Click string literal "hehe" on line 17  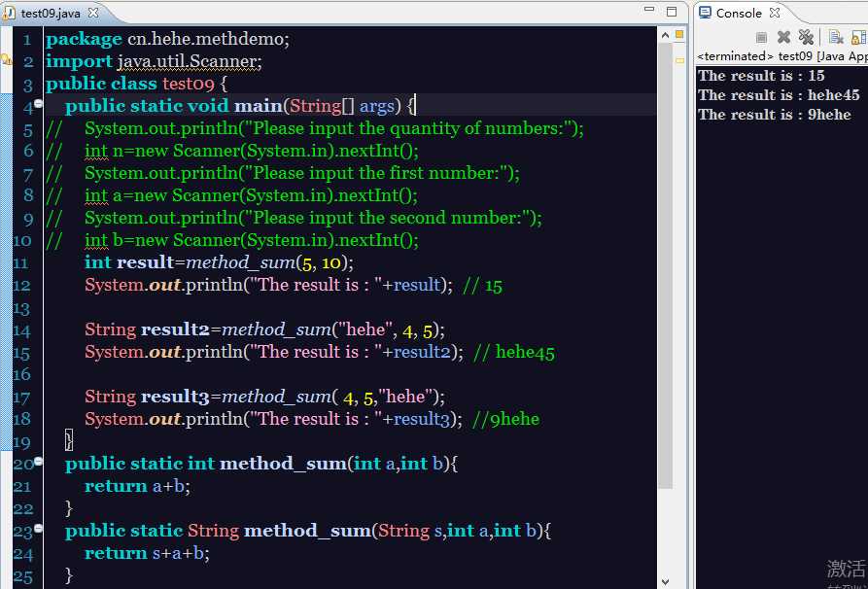pyautogui.click(x=406, y=397)
